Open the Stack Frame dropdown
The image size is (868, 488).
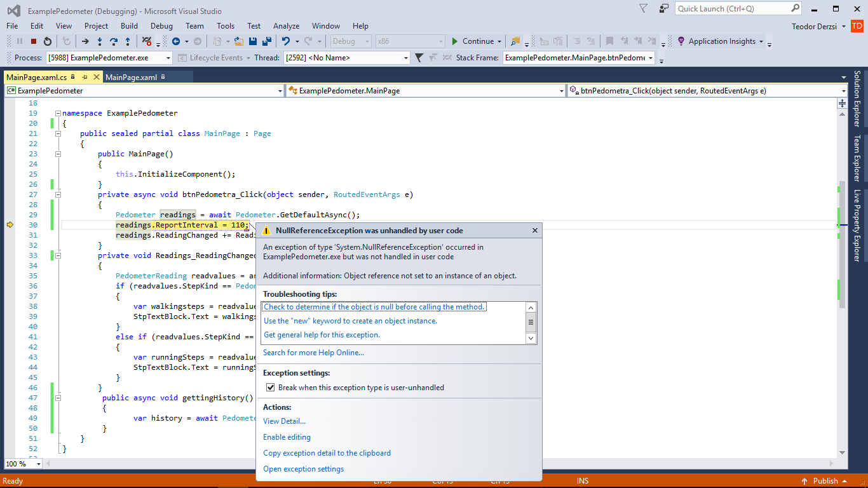coord(651,58)
